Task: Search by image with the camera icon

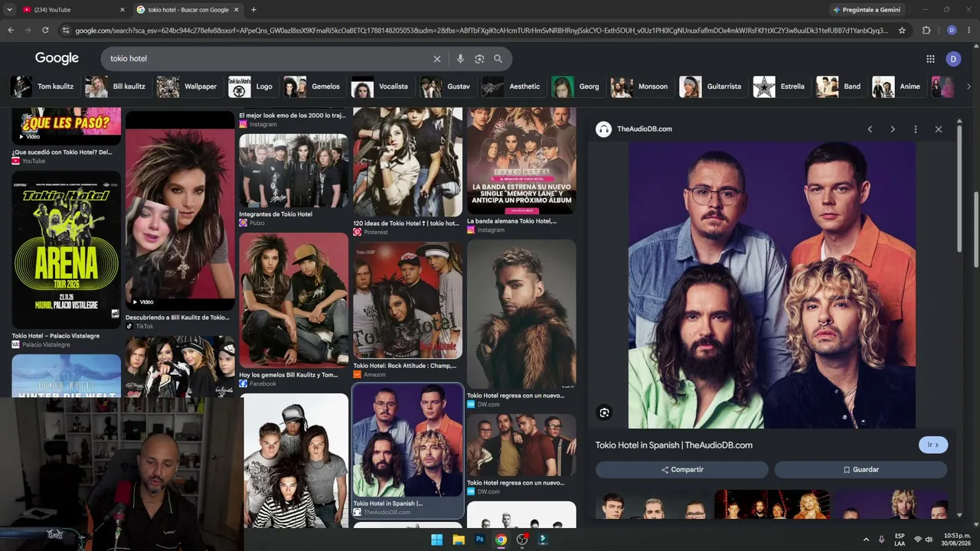Action: click(479, 59)
